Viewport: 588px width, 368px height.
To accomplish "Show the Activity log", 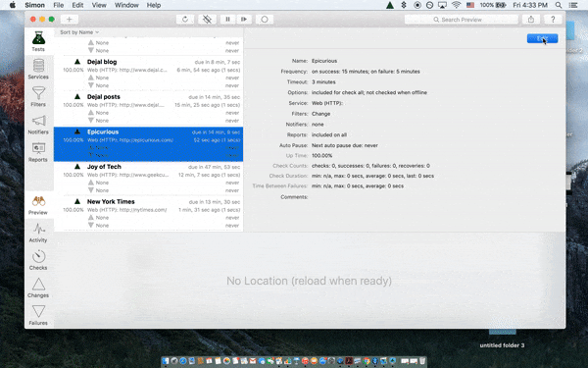I will point(38,233).
